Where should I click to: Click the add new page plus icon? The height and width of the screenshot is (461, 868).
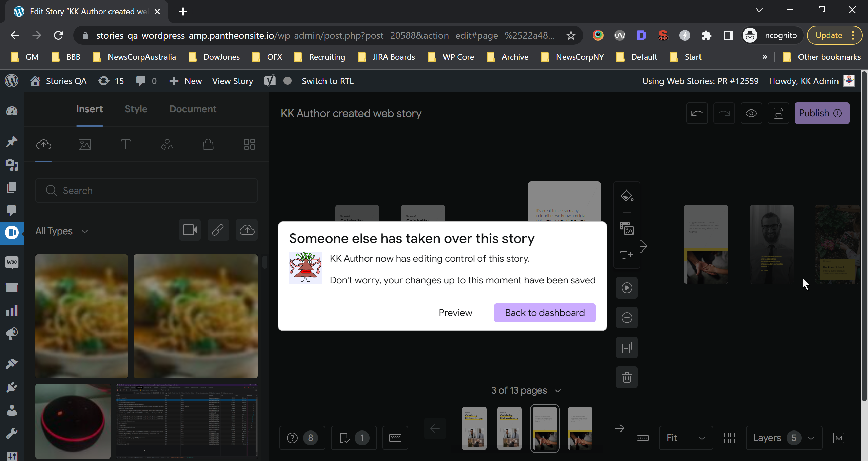click(x=627, y=318)
